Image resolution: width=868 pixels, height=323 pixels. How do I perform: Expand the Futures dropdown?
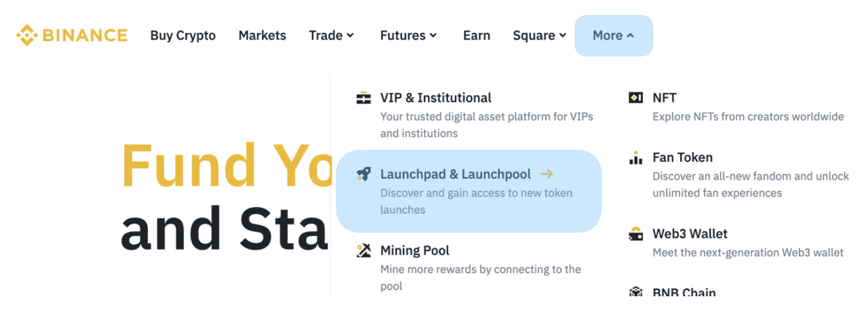coord(409,35)
